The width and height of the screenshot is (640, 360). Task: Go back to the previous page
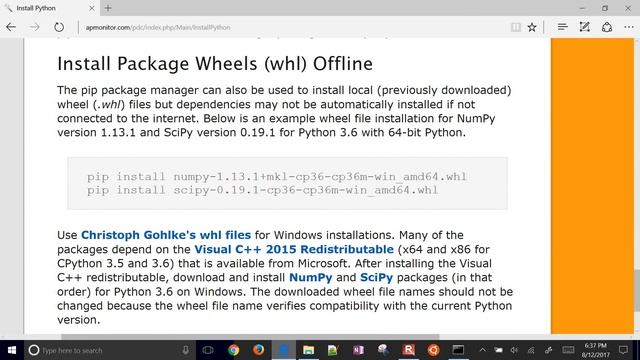coord(11,27)
